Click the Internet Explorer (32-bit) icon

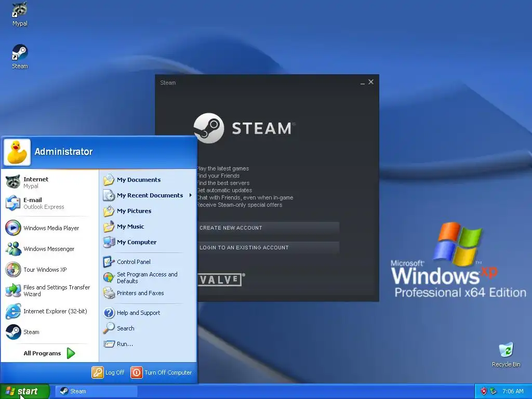click(x=13, y=311)
